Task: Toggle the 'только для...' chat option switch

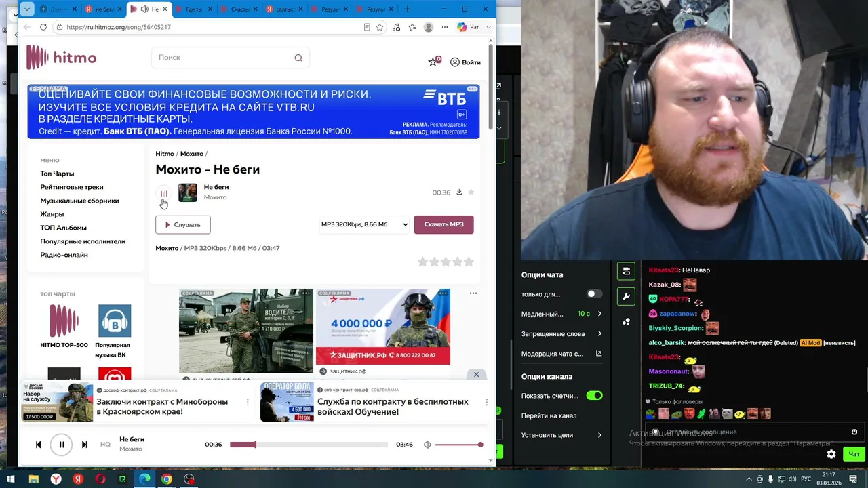Action: 593,294
